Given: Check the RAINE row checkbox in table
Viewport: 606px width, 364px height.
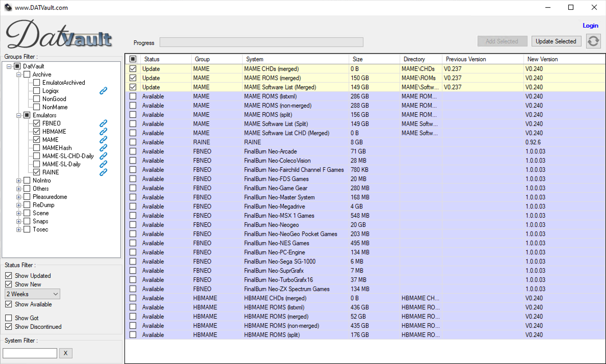Looking at the screenshot, I should click(x=133, y=142).
